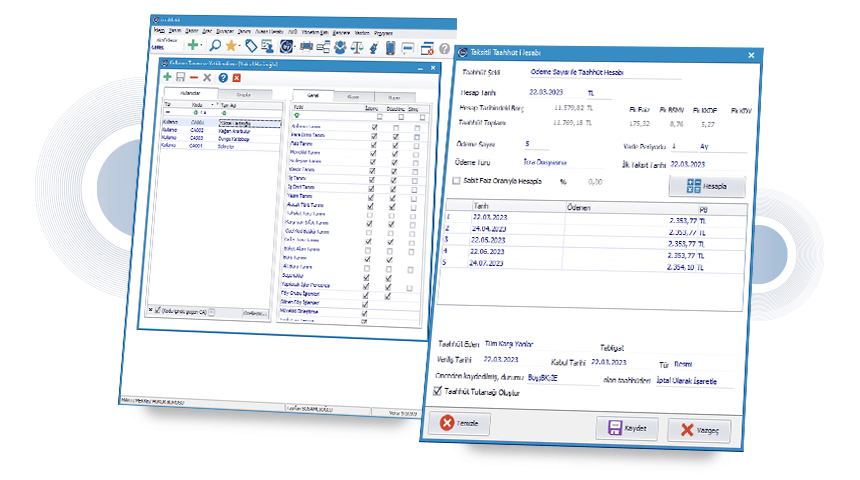The height and width of the screenshot is (480, 860).
Task: Click green plus add icon in user window
Action: [167, 77]
